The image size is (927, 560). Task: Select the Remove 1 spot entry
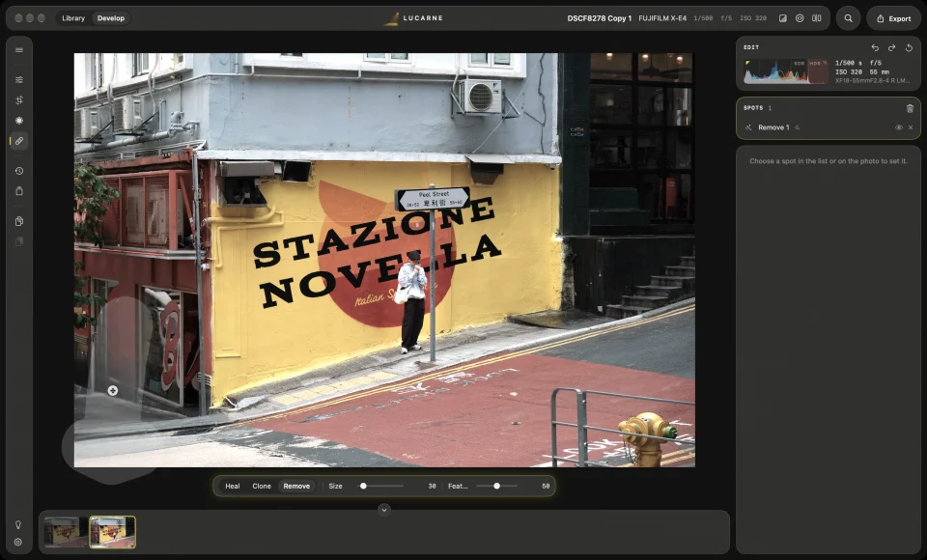coord(829,127)
